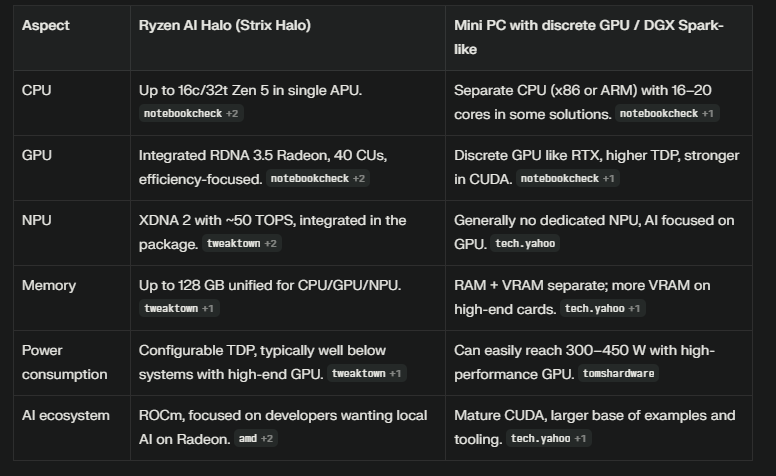
Task: Open the tomshardware citation chip
Action: [619, 374]
